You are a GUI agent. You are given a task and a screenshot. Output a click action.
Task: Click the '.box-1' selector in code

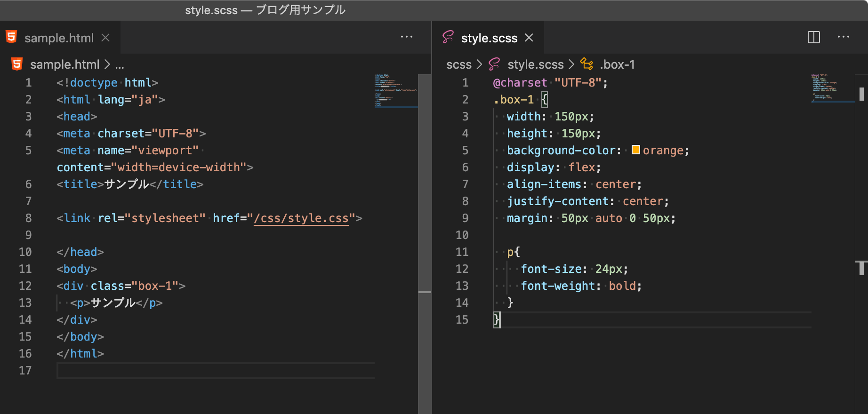click(x=514, y=100)
